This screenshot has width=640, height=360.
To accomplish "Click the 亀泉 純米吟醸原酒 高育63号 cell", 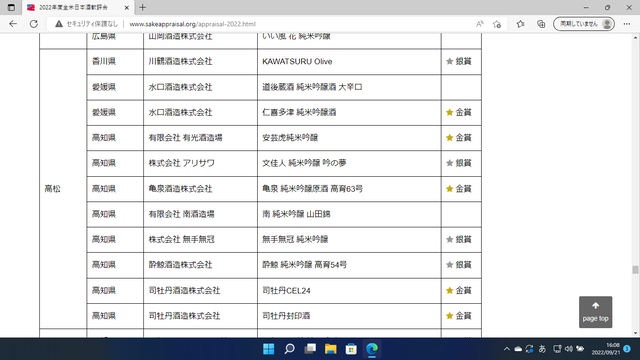I will [x=349, y=189].
